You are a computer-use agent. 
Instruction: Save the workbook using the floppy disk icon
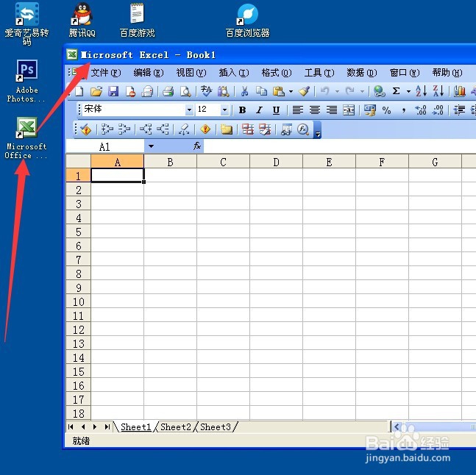coord(113,91)
